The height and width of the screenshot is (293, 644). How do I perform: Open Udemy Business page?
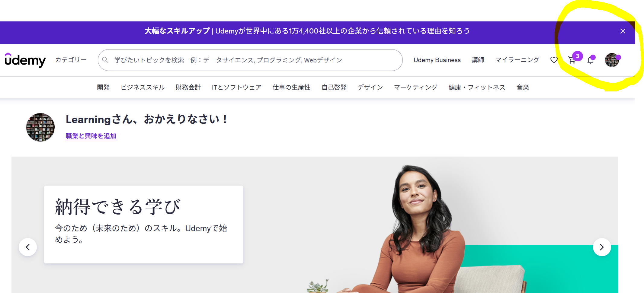point(437,60)
